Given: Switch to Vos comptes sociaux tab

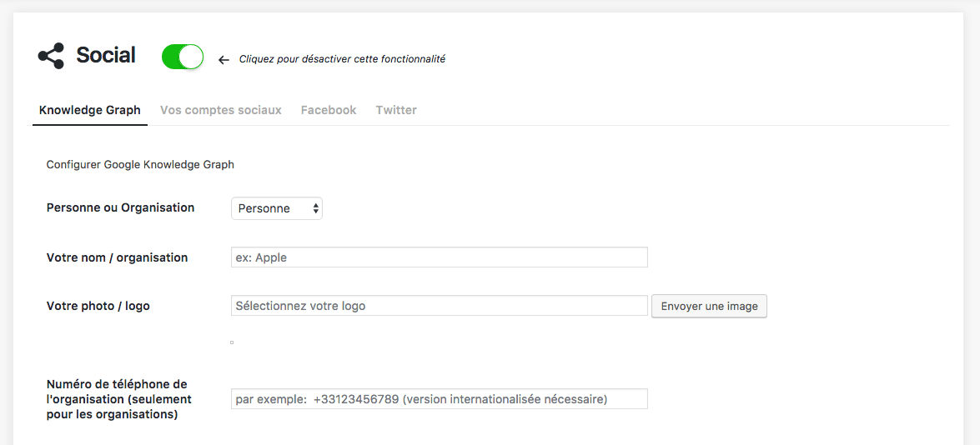Looking at the screenshot, I should coord(221,111).
